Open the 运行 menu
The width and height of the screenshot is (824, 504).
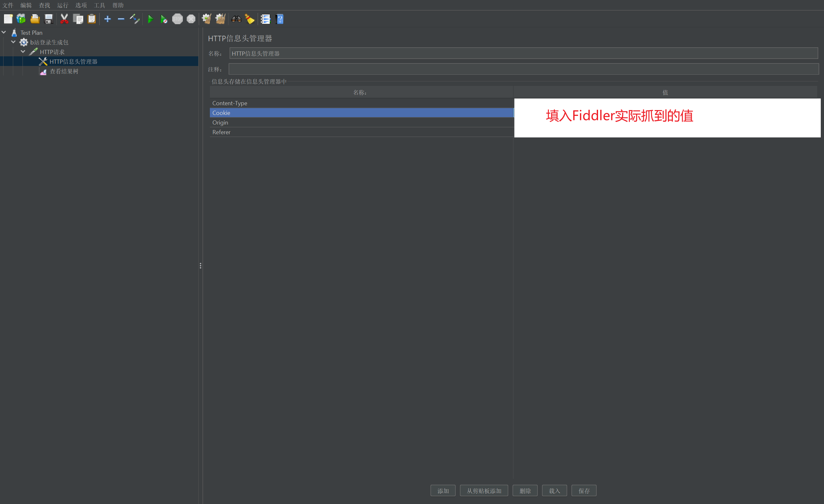click(62, 5)
